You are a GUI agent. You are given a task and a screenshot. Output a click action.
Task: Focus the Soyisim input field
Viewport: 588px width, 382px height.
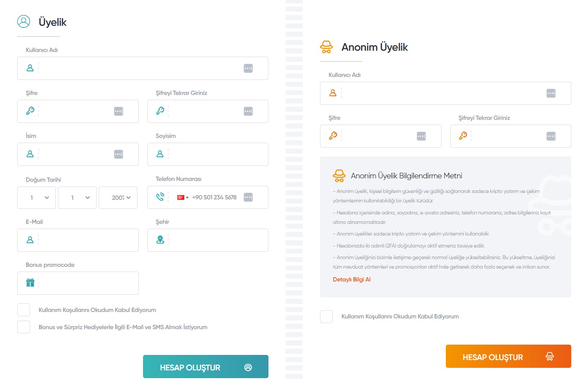[208, 154]
